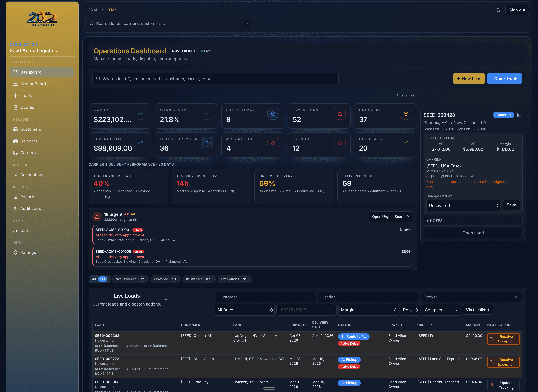Collapse the sidebar
Viewport: 538px width, 392px height.
click(71, 11)
